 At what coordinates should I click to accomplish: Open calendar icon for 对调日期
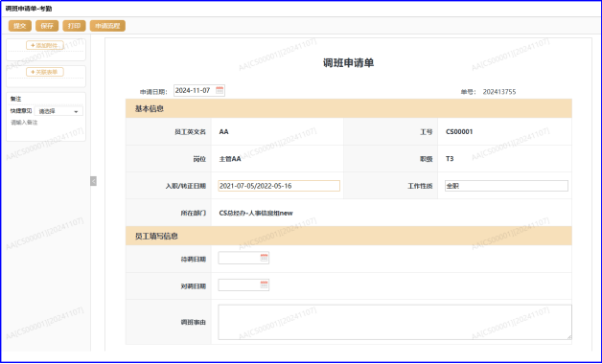[265, 284]
